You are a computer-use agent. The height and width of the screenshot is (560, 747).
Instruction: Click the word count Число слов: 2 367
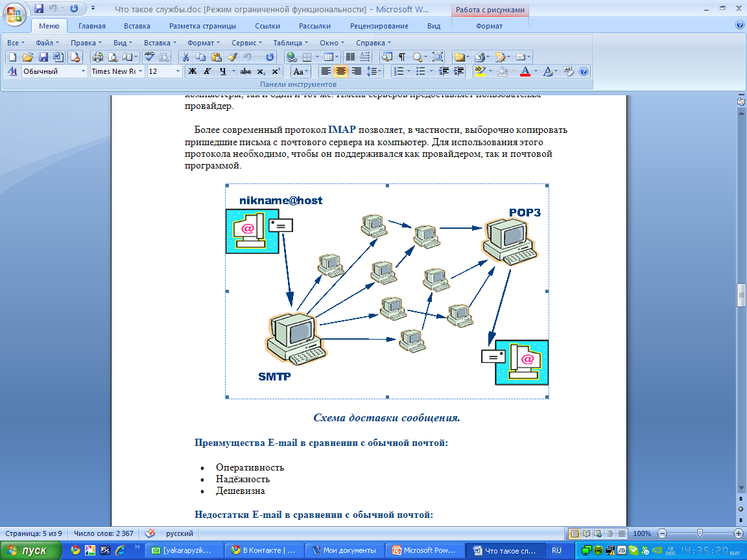103,533
